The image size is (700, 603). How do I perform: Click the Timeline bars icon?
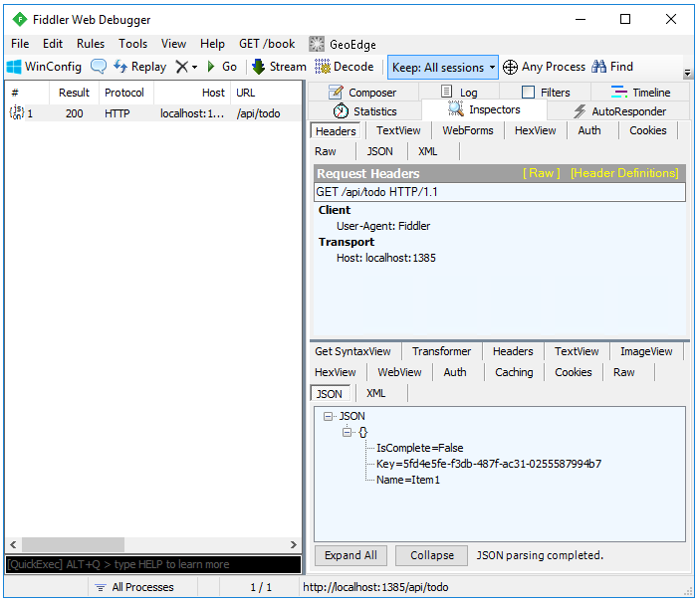[x=619, y=92]
